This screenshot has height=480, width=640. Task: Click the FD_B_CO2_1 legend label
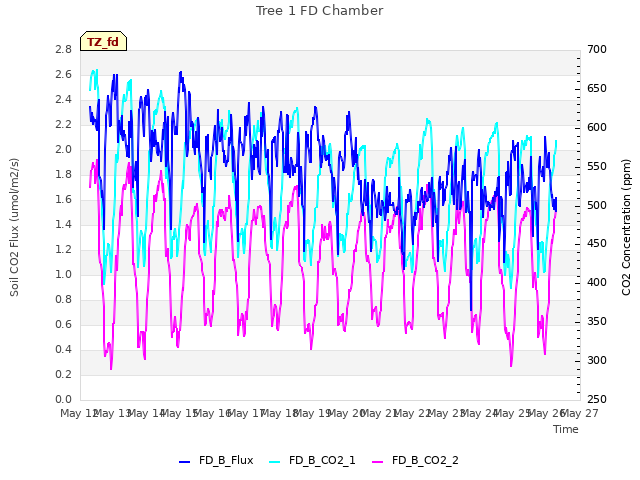coord(322,460)
